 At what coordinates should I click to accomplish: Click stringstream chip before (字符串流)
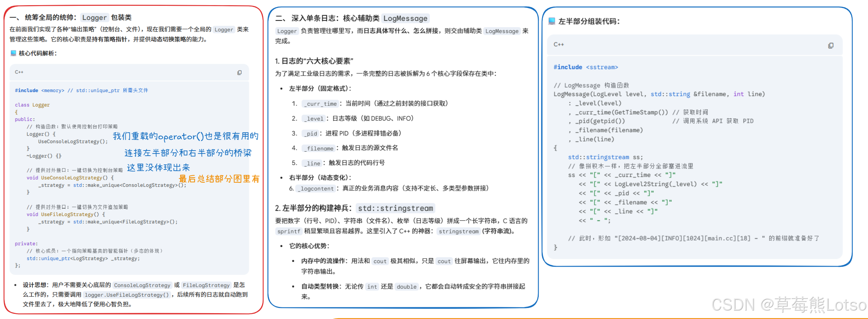[x=458, y=231]
